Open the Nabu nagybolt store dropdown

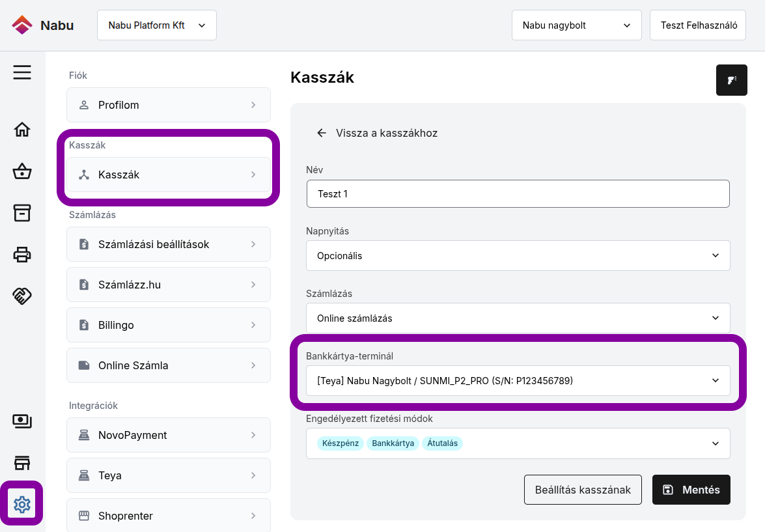tap(577, 25)
